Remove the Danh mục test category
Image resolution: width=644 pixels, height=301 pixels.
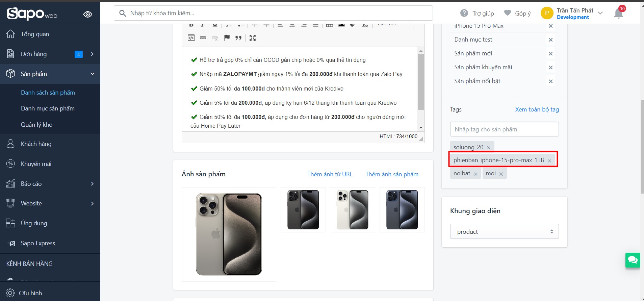coord(550,40)
